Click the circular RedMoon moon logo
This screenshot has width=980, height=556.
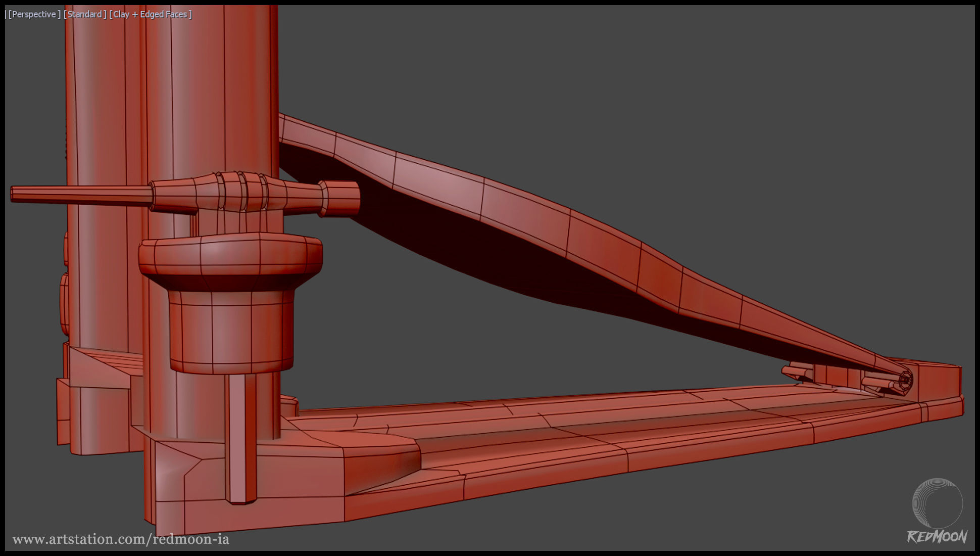tap(937, 503)
